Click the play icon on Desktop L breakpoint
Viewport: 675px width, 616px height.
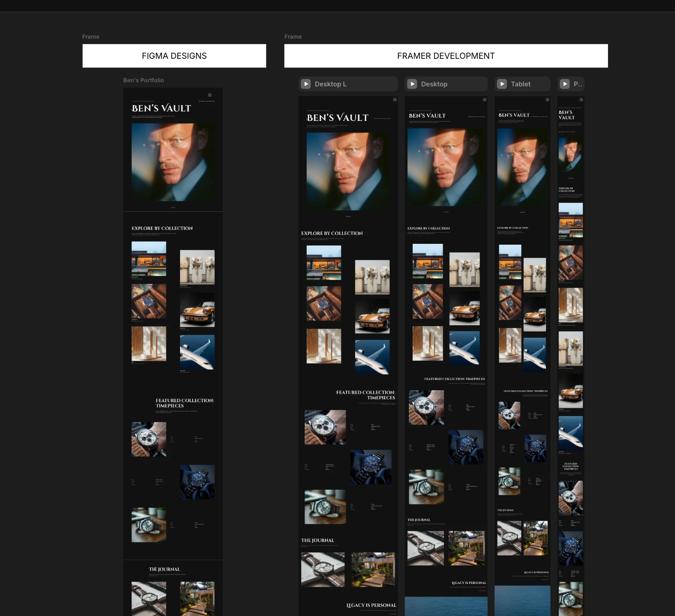coord(306,84)
